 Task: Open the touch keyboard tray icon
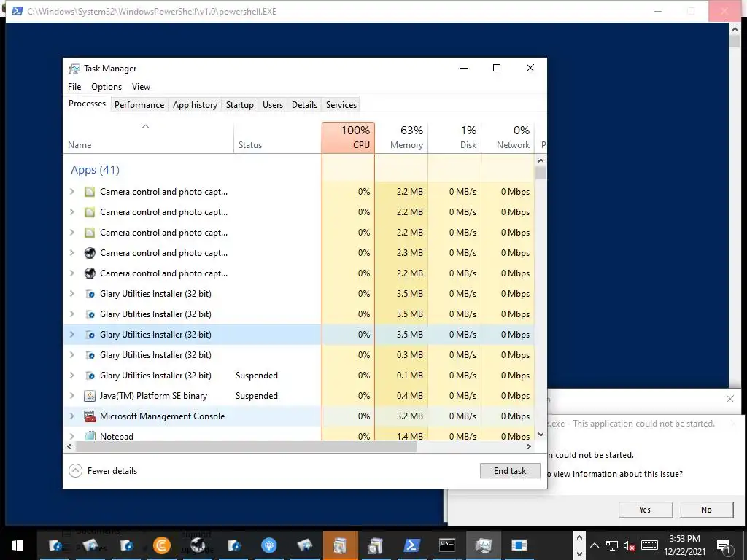(649, 545)
